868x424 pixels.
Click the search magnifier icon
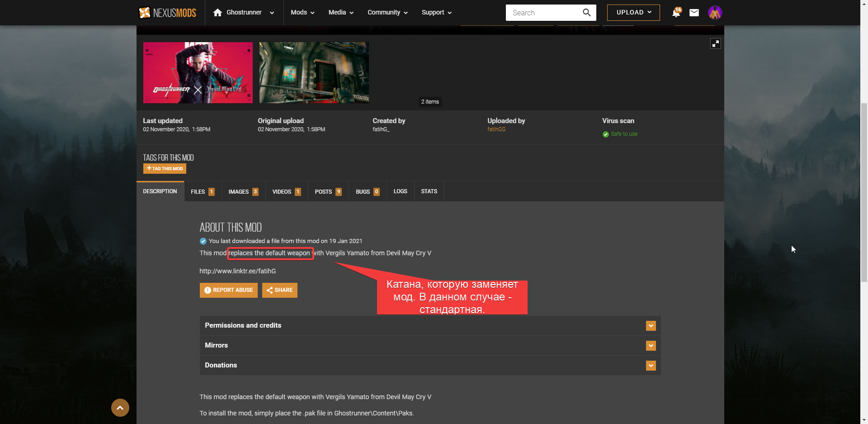587,13
